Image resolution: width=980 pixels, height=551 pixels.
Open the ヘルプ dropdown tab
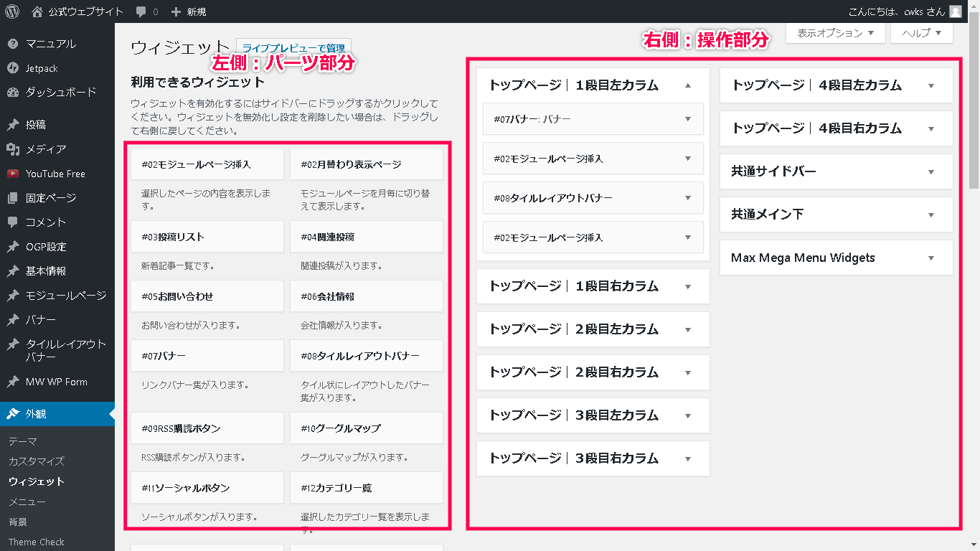(921, 33)
